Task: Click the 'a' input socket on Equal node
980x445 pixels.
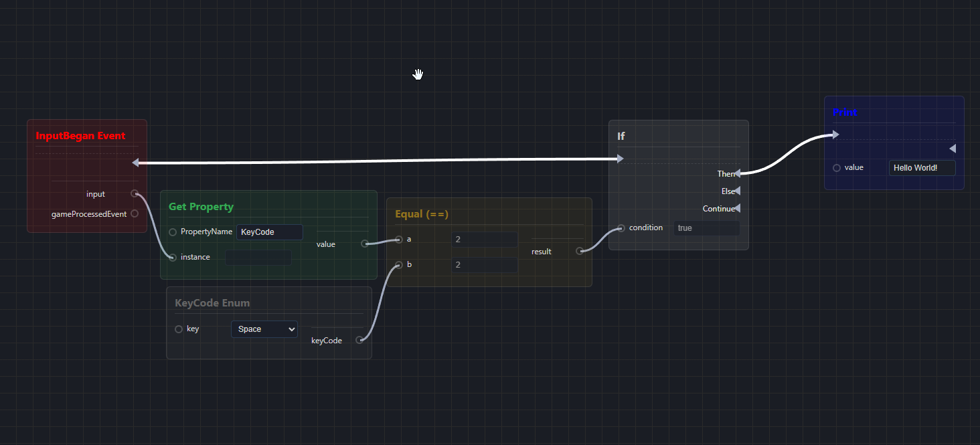Action: (x=398, y=239)
